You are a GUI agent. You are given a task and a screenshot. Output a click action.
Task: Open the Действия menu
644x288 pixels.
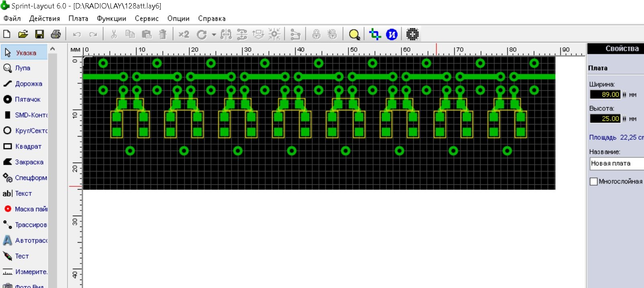click(45, 18)
